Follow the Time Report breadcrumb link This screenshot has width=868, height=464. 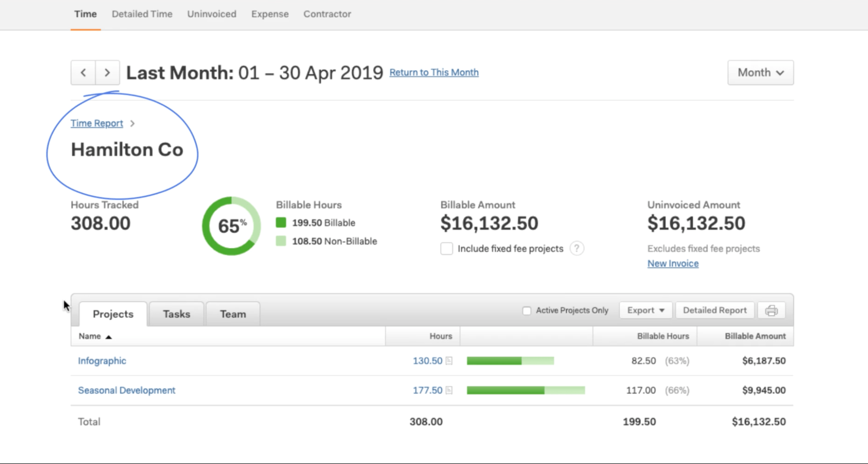click(97, 123)
